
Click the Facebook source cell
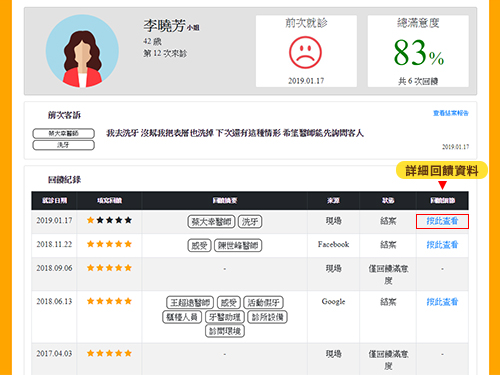tap(333, 244)
